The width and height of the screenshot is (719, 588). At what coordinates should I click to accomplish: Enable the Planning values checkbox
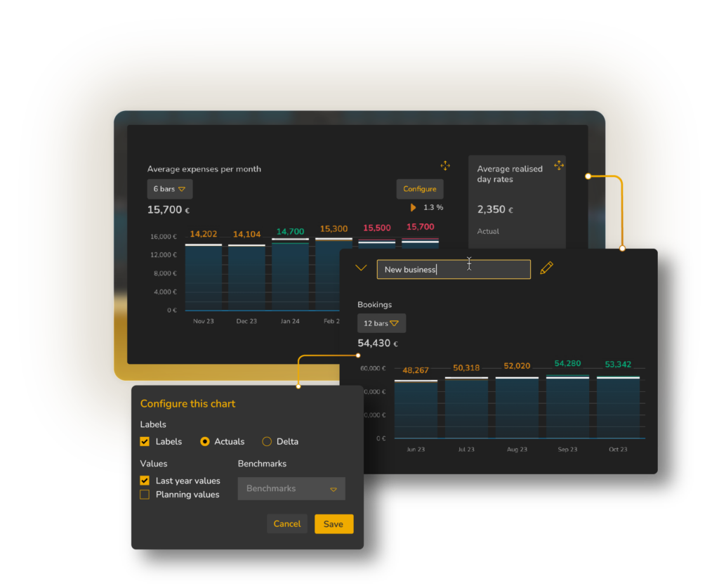[145, 495]
